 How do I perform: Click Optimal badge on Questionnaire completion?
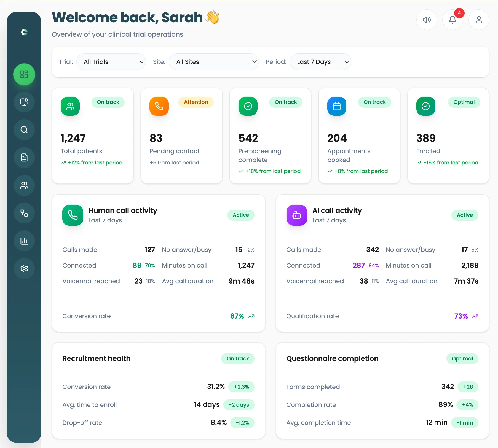[x=462, y=359]
